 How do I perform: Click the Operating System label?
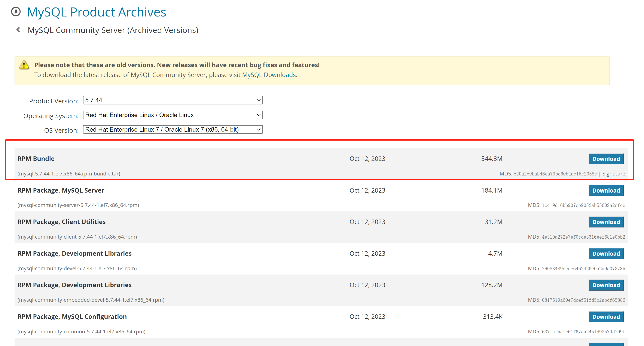pyautogui.click(x=51, y=116)
